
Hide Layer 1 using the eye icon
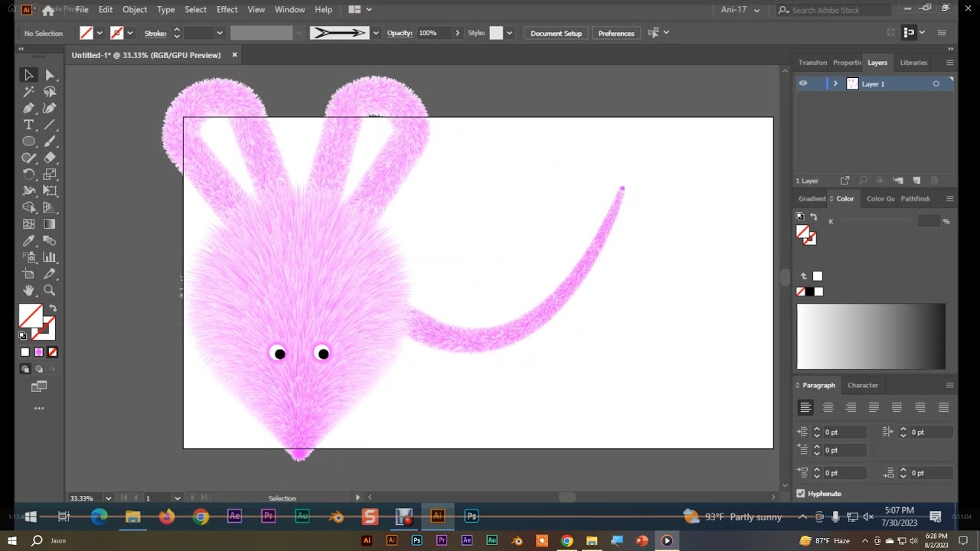tap(802, 84)
